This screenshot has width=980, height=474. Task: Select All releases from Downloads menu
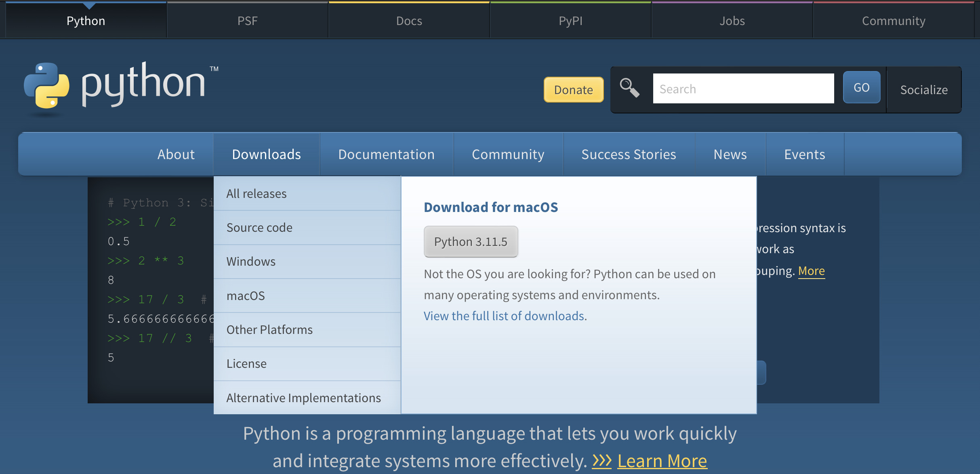pos(307,193)
